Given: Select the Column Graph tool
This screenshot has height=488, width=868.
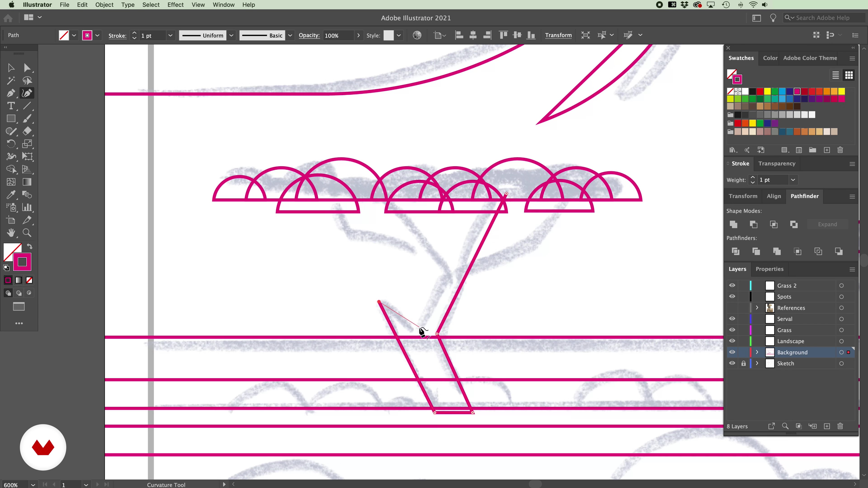Looking at the screenshot, I should [27, 207].
